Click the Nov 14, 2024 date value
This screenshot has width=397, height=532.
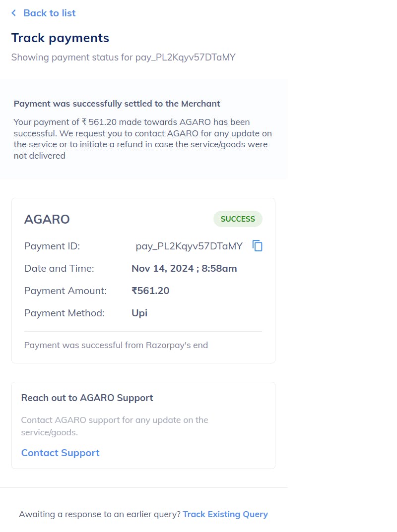pyautogui.click(x=184, y=268)
